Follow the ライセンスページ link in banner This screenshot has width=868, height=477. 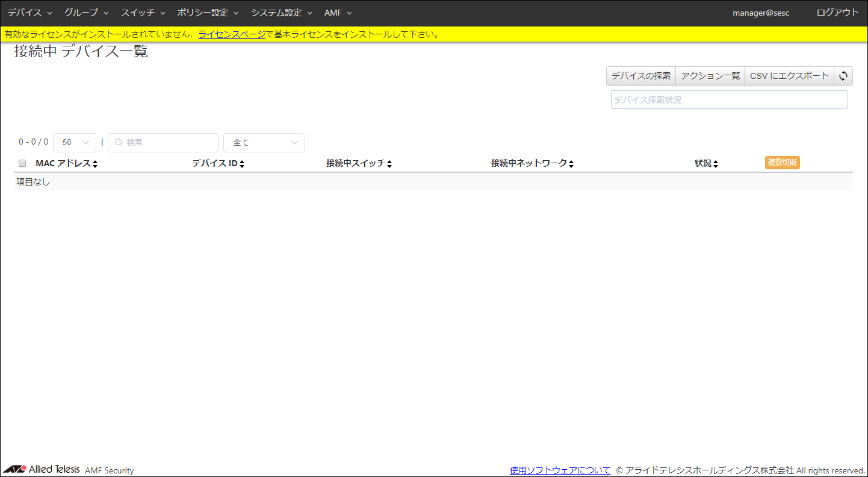pyautogui.click(x=232, y=34)
